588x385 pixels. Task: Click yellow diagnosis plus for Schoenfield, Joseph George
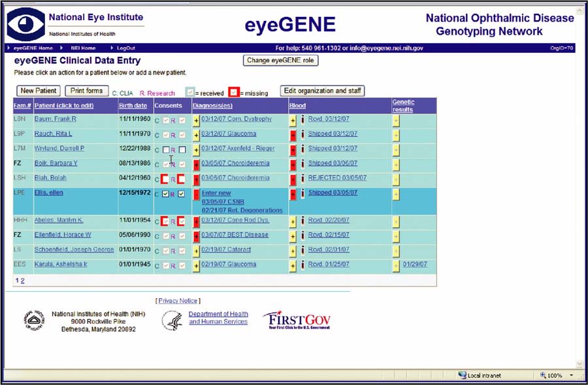click(x=196, y=251)
